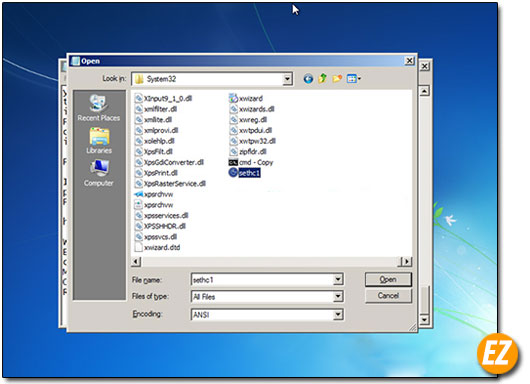Click the File name input field
The width and height of the screenshot is (530, 384).
(x=263, y=280)
